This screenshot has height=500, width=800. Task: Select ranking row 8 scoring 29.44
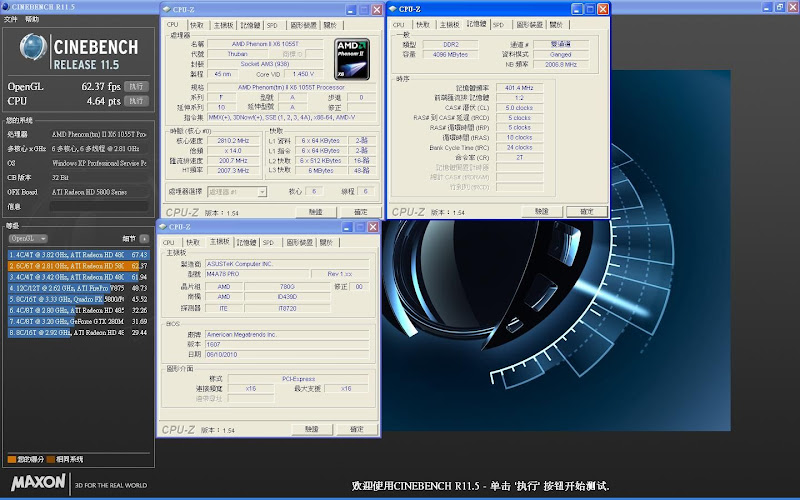coord(79,332)
